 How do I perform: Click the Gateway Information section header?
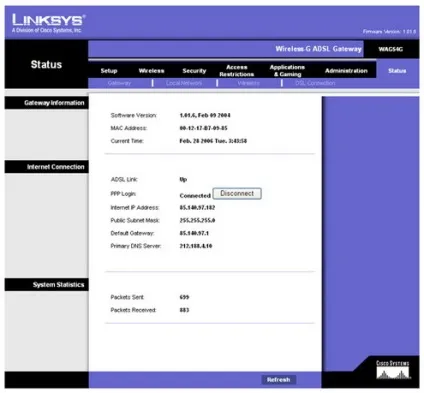[x=54, y=103]
